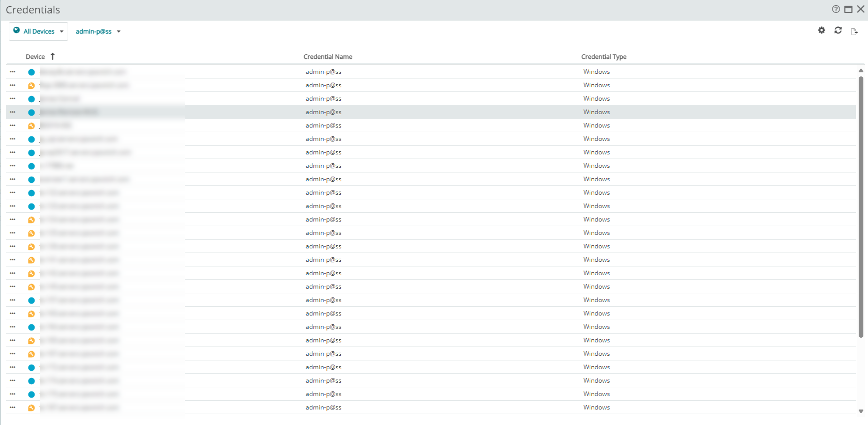Screen dimensions: 868x425
Task: Click the globe icon in All Devices button
Action: pos(17,30)
